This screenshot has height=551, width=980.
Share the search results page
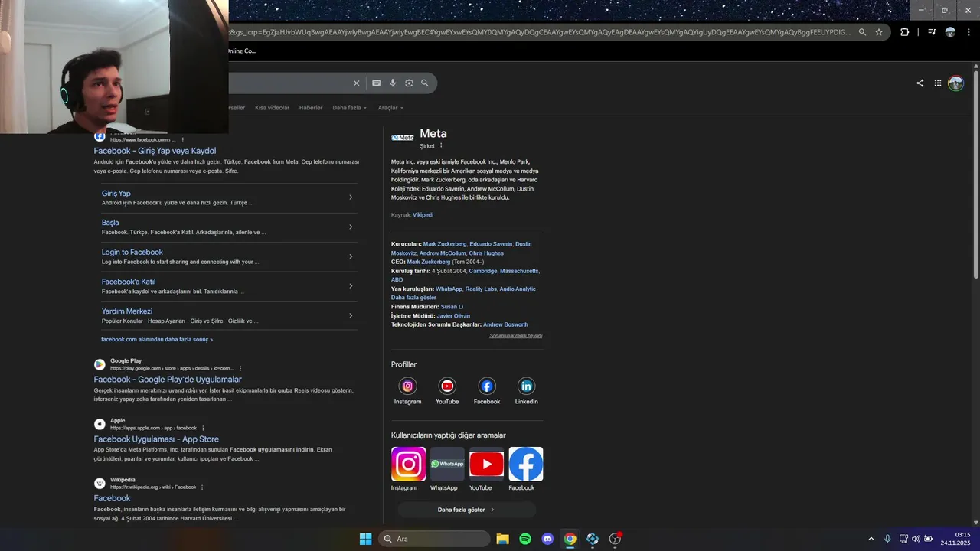pyautogui.click(x=920, y=83)
